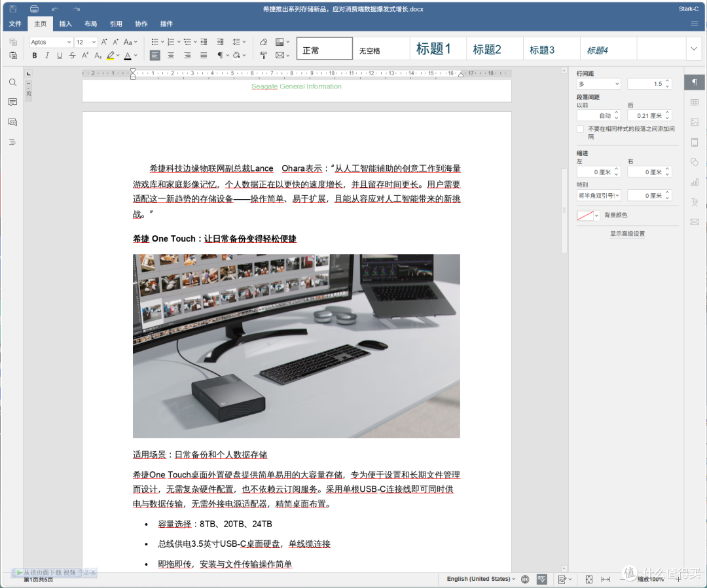Open Image settings in the right sidebar
Image resolution: width=707 pixels, height=588 pixels.
coord(695,122)
